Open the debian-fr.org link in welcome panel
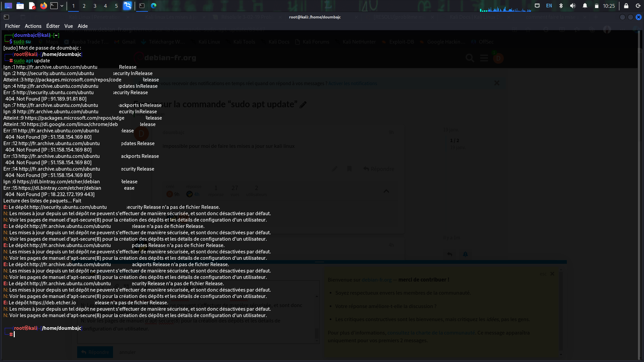This screenshot has height=362, width=644. [377, 280]
